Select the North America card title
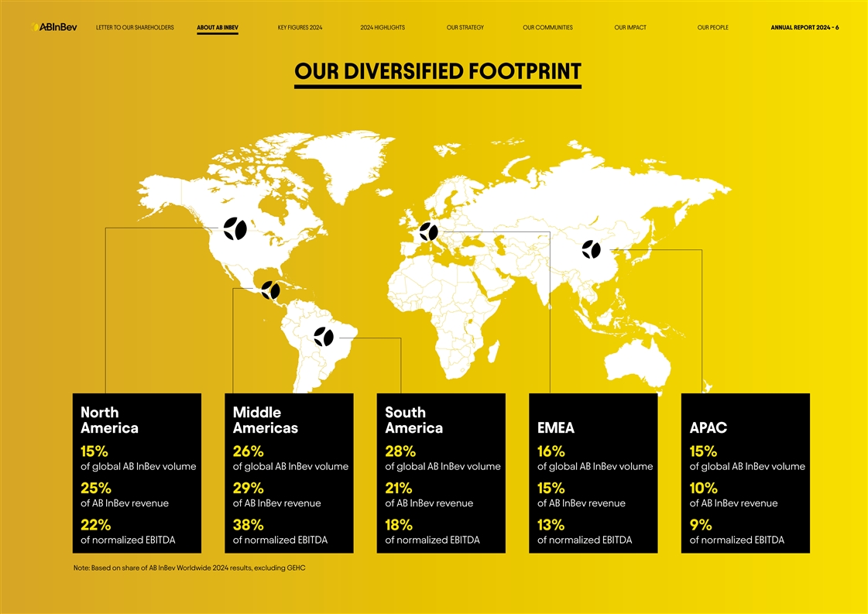The width and height of the screenshot is (868, 614). [109, 420]
